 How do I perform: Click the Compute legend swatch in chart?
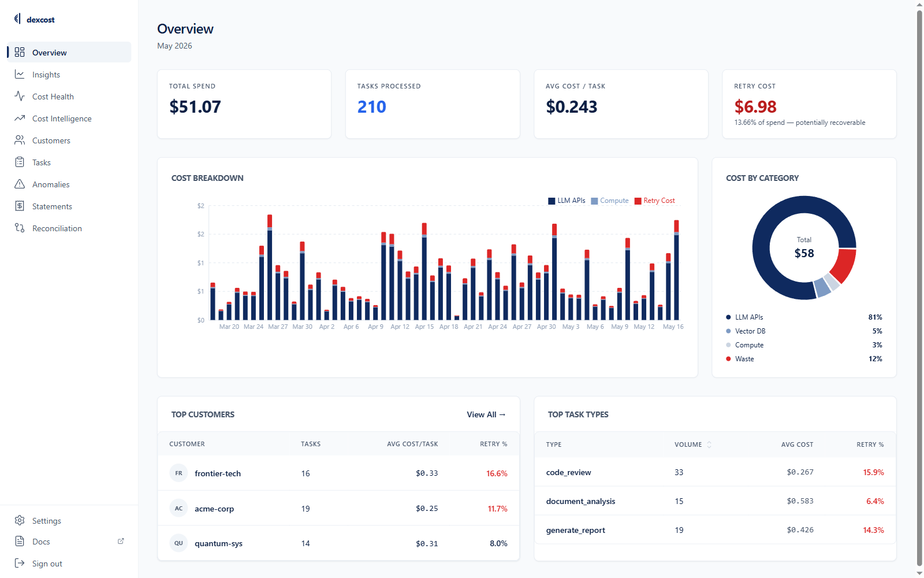tap(594, 201)
